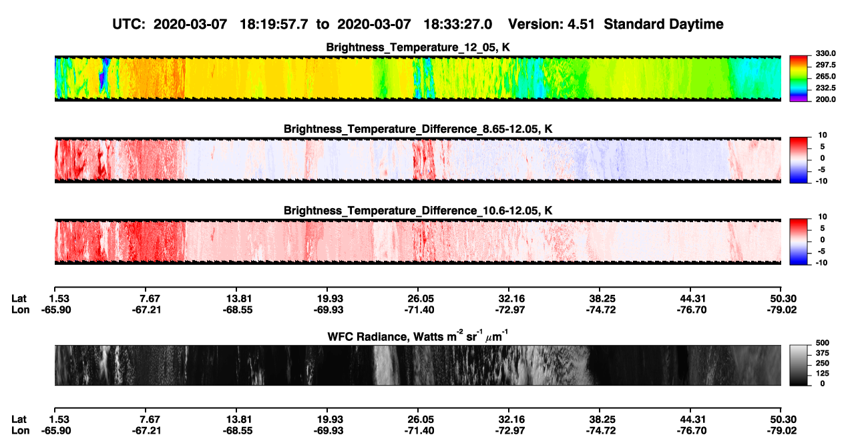This screenshot has height=445, width=868.
Task: Click the 'Lat' row label below WFC strip
Action: coord(19,420)
